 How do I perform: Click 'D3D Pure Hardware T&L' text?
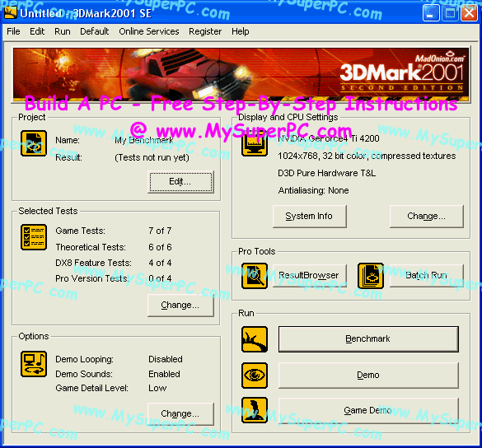click(326, 173)
